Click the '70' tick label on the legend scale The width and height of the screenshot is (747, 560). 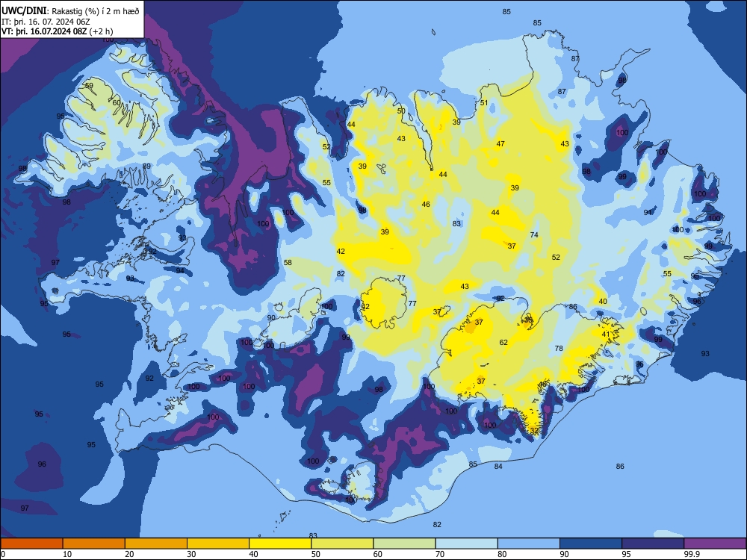click(x=440, y=554)
